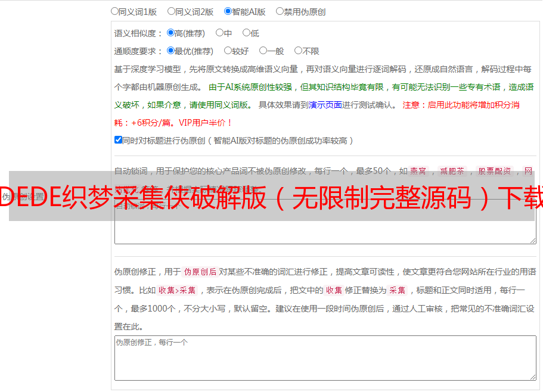543x392 pixels.
Task: Set 语义相似度 to 高(推荐)
Action: pos(170,33)
